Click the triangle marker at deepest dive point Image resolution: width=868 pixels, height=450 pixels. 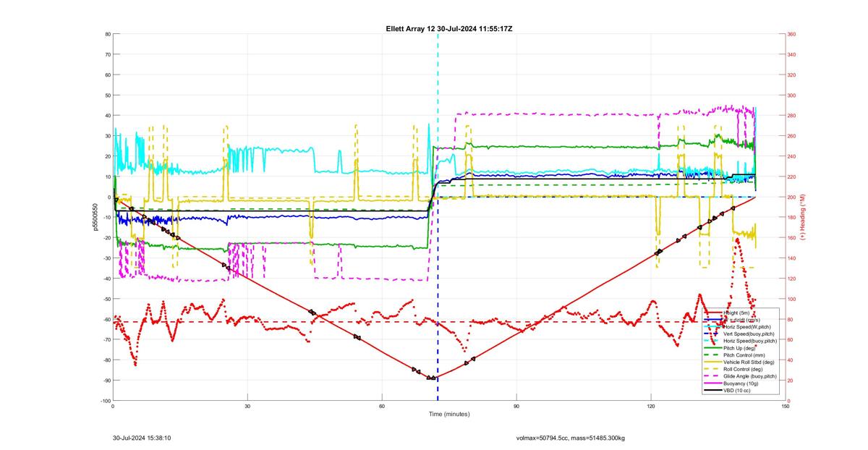tap(433, 378)
